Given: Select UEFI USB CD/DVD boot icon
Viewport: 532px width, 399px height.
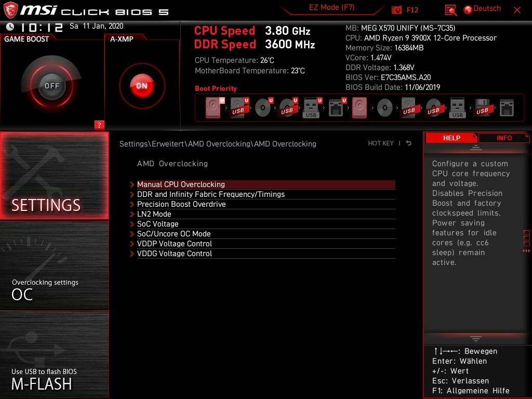Looking at the screenshot, I should (x=288, y=108).
